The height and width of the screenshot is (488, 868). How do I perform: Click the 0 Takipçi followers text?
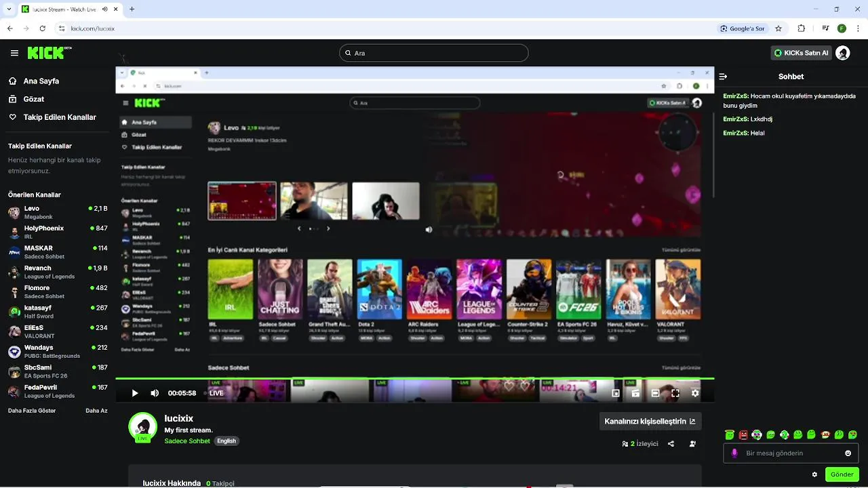pyautogui.click(x=220, y=483)
